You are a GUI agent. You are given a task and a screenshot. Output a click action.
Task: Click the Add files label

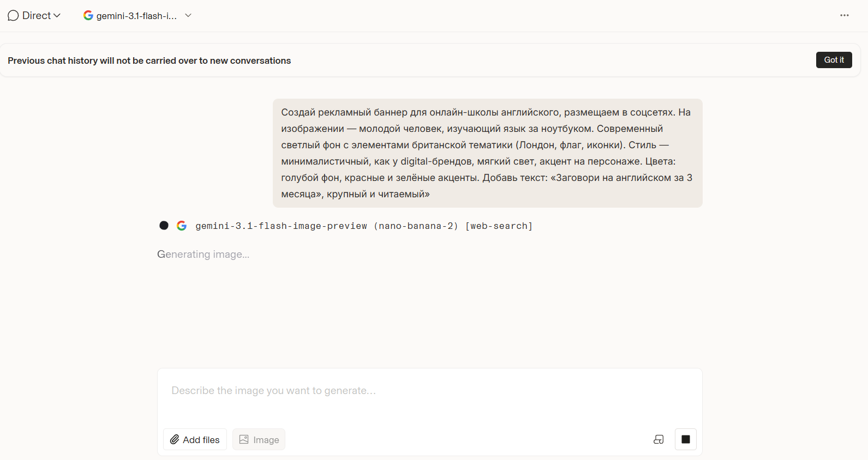coord(201,440)
